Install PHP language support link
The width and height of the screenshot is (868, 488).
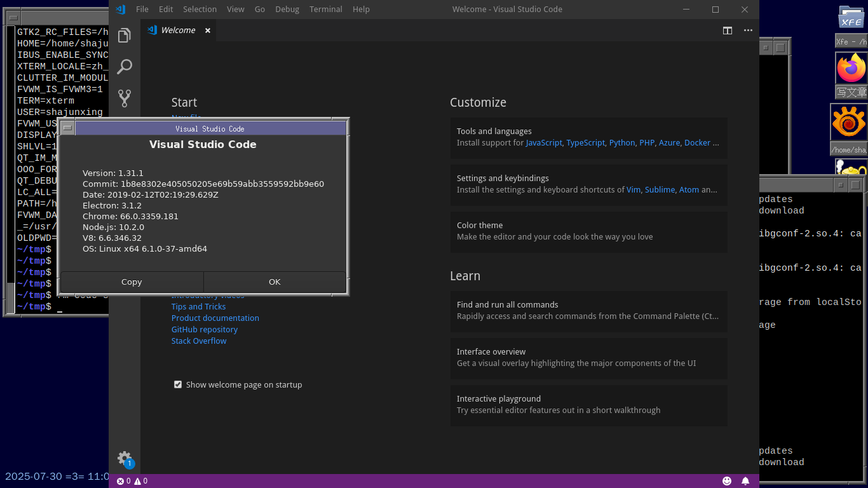[x=647, y=143]
